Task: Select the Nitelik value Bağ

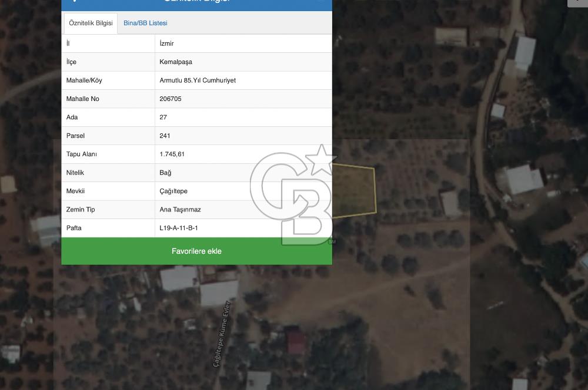Action: 165,173
